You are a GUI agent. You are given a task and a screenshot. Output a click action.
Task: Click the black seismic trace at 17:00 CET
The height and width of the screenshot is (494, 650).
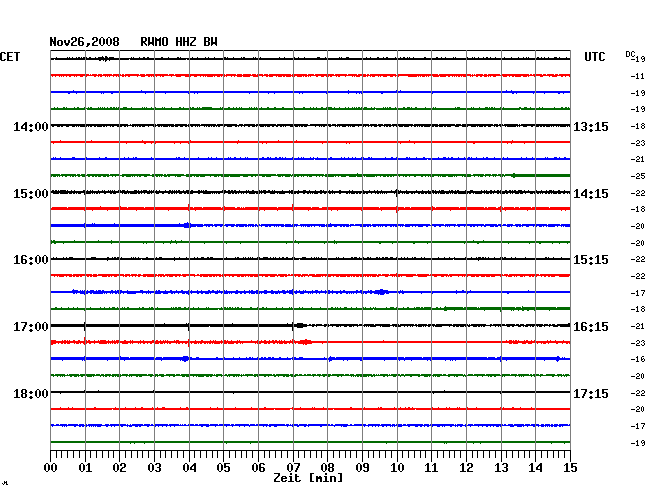(x=310, y=325)
